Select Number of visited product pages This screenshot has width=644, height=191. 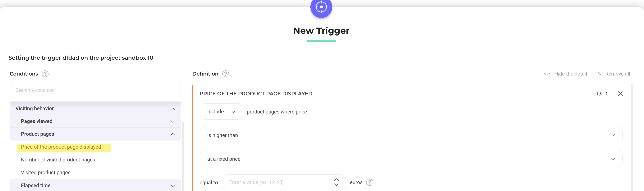click(x=58, y=160)
